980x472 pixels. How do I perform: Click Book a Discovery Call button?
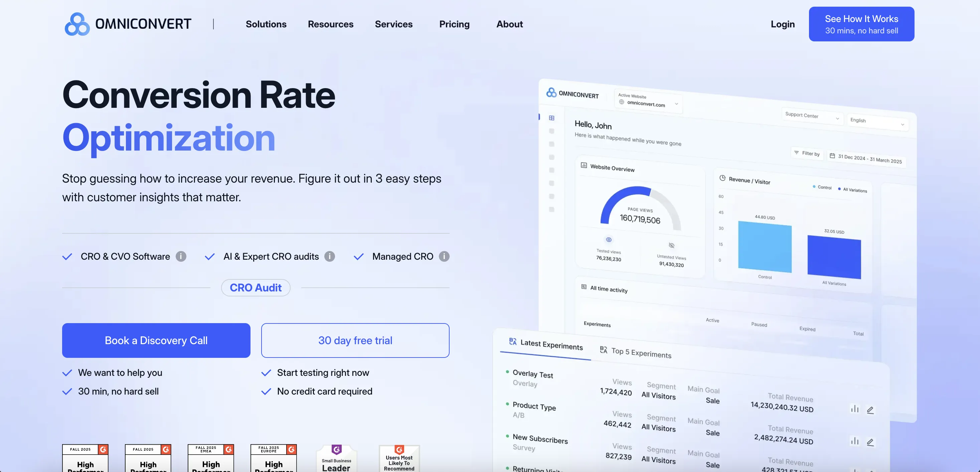click(x=156, y=340)
